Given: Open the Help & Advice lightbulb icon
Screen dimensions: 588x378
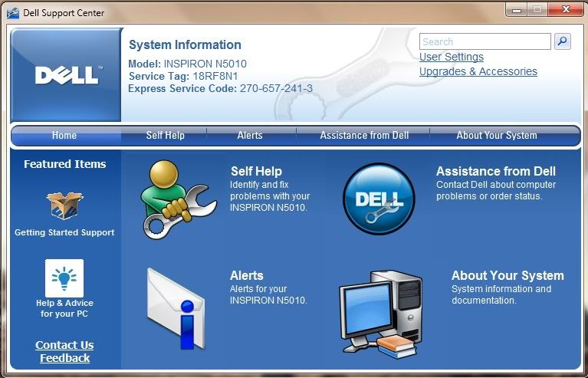Looking at the screenshot, I should (x=64, y=278).
